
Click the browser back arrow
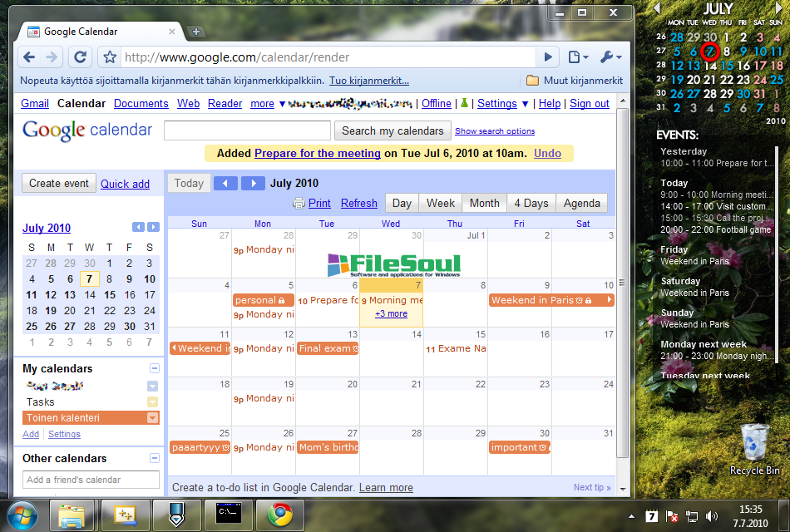click(x=29, y=57)
